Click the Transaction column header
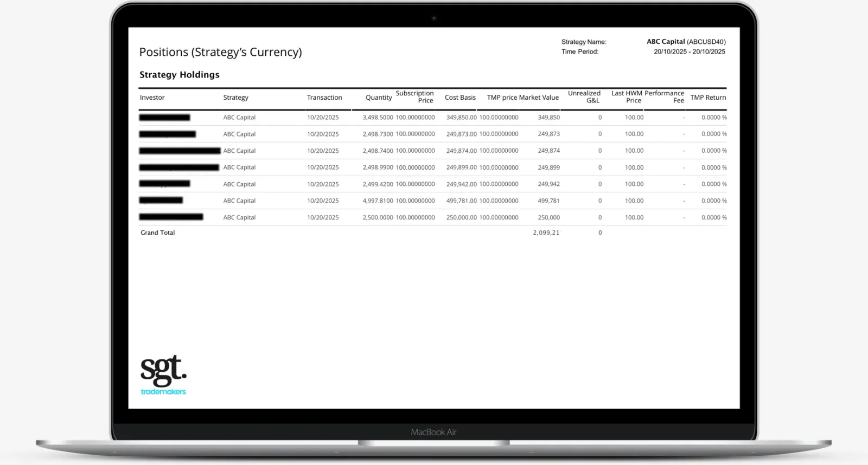 [324, 98]
